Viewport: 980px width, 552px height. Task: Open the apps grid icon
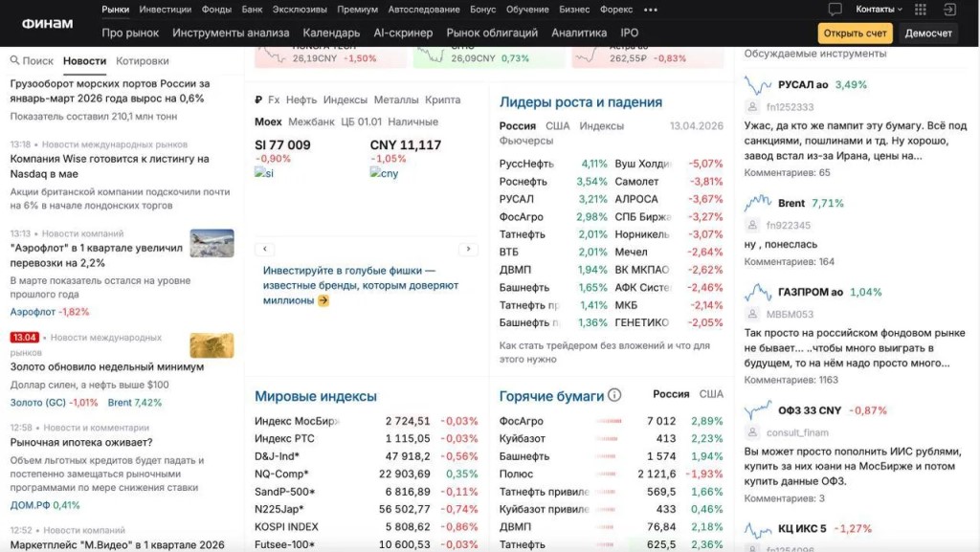pos(921,10)
